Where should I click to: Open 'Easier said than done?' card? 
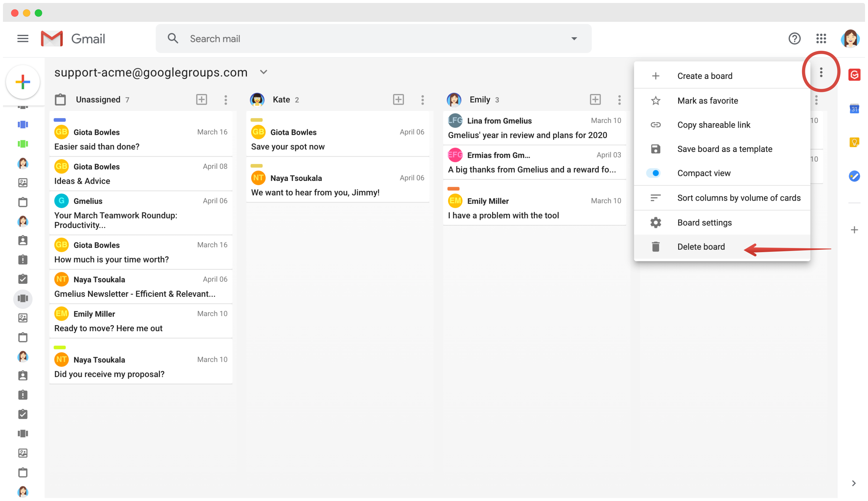click(141, 134)
